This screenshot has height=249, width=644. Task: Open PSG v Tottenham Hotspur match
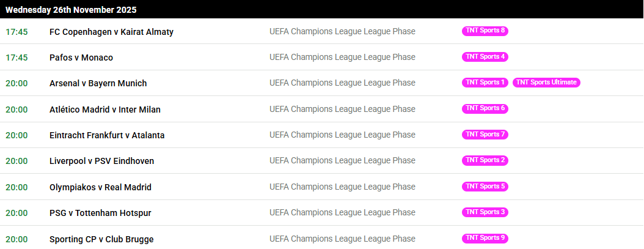pyautogui.click(x=100, y=213)
